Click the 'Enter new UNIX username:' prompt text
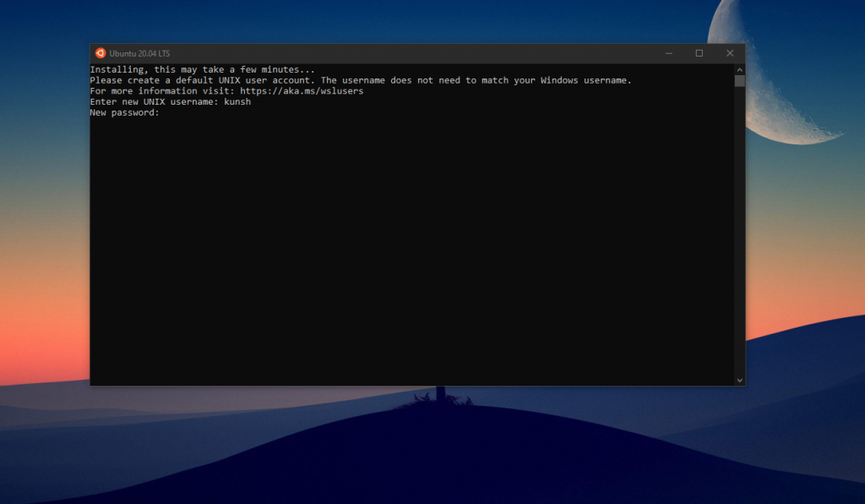This screenshot has height=504, width=865. (x=155, y=102)
